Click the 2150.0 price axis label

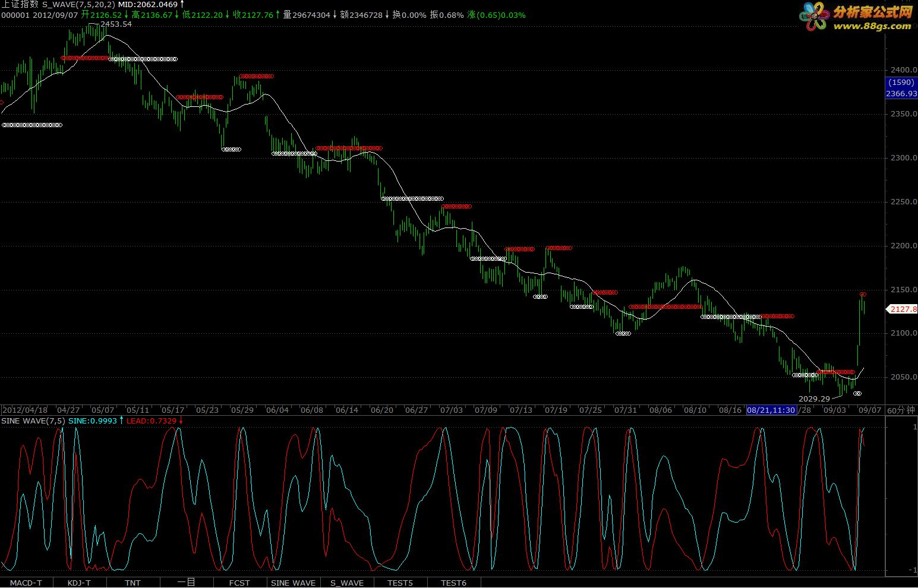[x=904, y=290]
